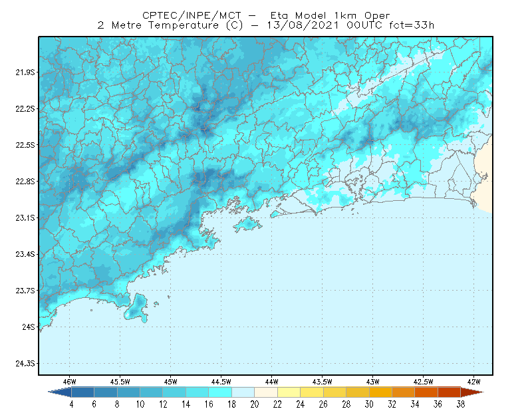
Task: Select the colorbar number 24
Action: click(x=301, y=404)
